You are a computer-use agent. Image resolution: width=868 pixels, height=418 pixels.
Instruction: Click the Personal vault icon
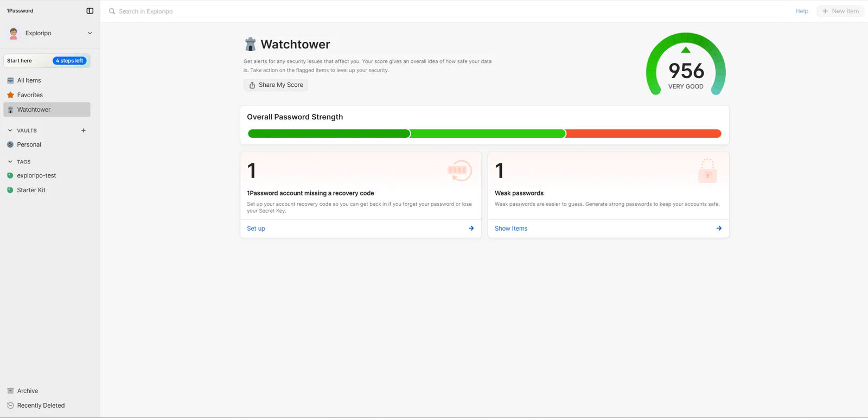[x=10, y=145]
